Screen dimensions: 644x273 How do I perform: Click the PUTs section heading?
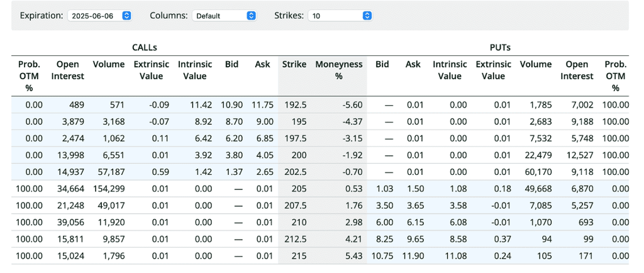click(x=500, y=48)
